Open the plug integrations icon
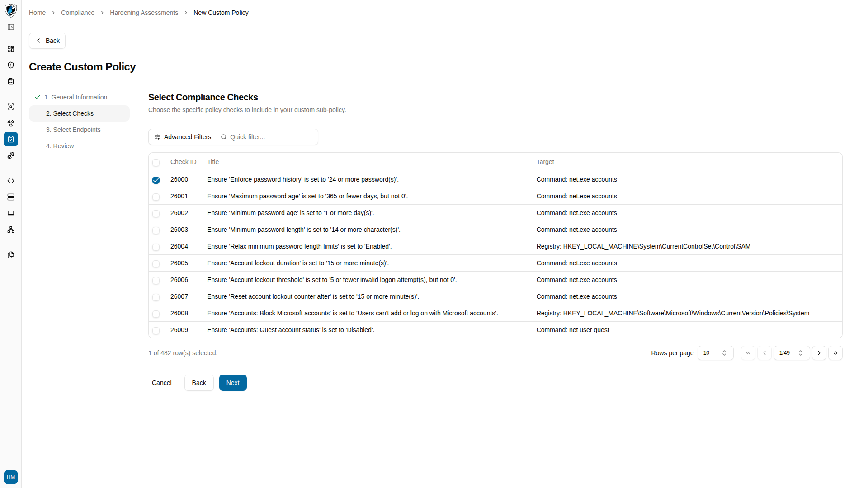This screenshot has height=488, width=868. 11,155
